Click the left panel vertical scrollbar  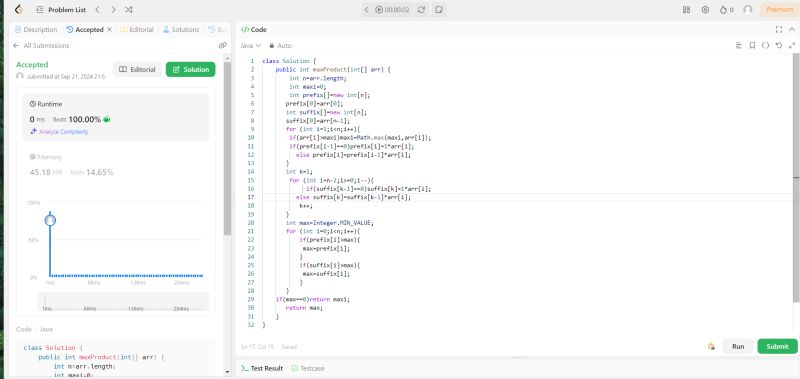click(228, 148)
